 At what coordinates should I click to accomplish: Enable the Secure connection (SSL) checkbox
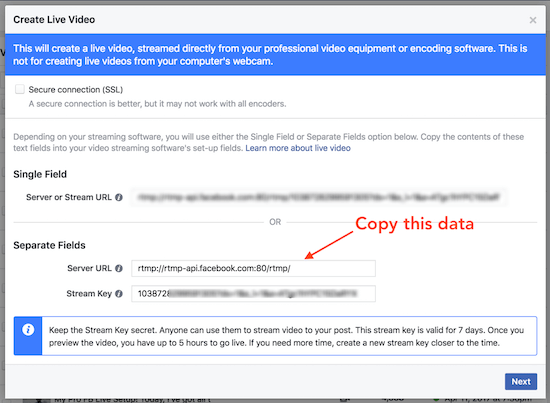tap(20, 89)
